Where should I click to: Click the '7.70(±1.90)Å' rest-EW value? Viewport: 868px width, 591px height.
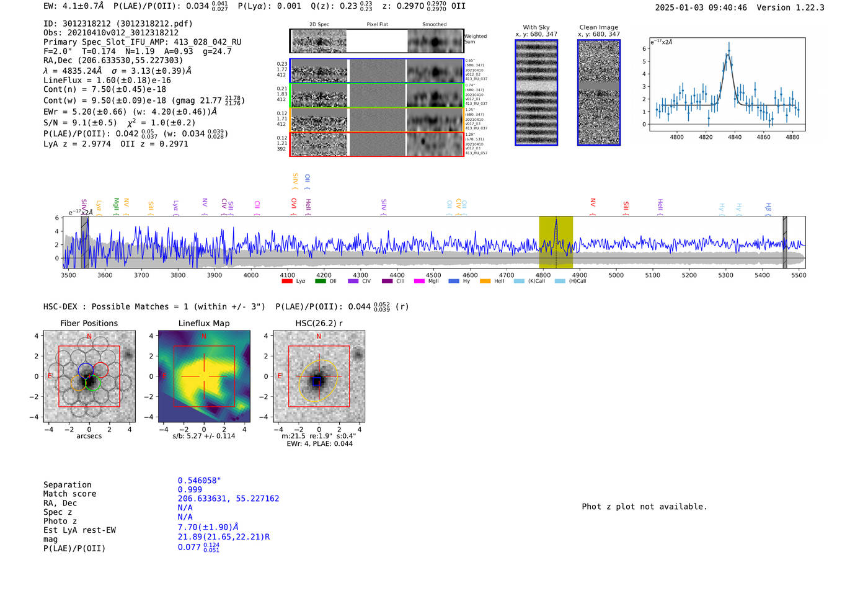208,527
